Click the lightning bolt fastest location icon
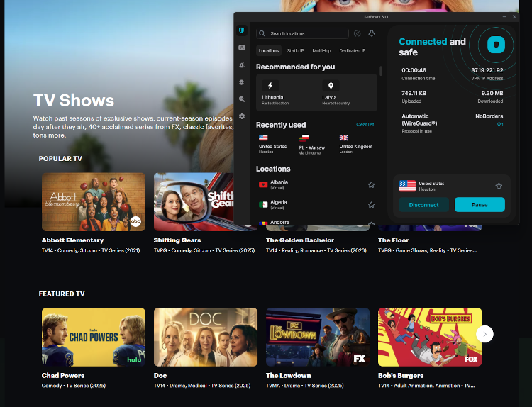 pos(270,86)
